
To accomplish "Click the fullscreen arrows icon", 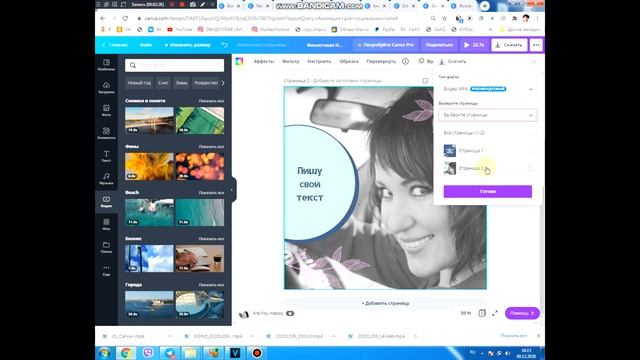I will point(495,313).
